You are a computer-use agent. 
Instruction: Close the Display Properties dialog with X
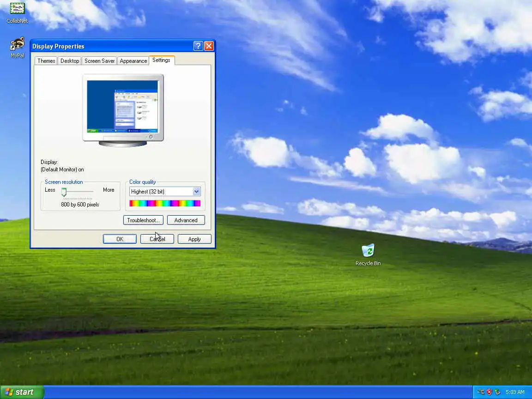[209, 46]
